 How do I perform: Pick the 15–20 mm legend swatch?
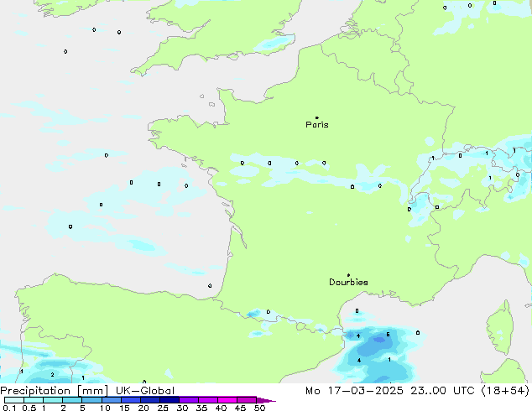coord(131,400)
